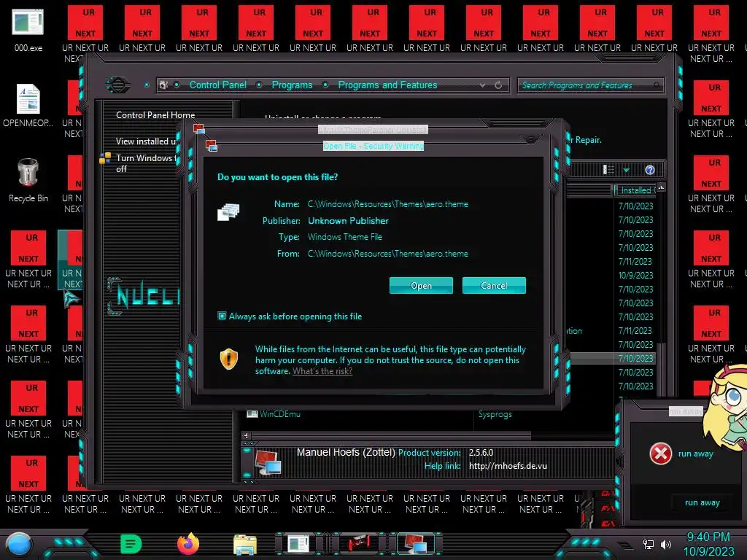Screen dimensions: 747x560
Task: Open File Explorer from the taskbar
Action: pos(245,544)
